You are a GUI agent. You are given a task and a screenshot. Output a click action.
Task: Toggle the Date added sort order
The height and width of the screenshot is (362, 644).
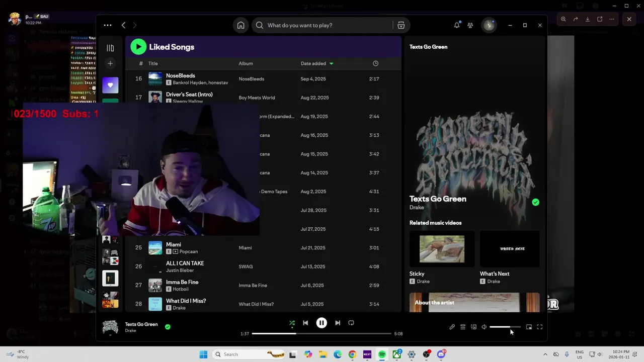click(317, 63)
